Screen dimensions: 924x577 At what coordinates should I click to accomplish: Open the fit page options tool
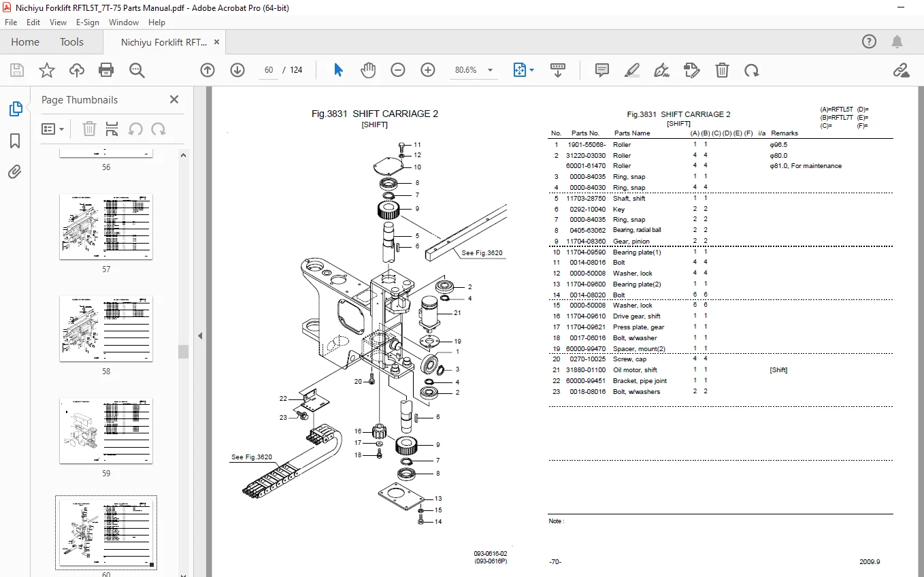tap(523, 70)
